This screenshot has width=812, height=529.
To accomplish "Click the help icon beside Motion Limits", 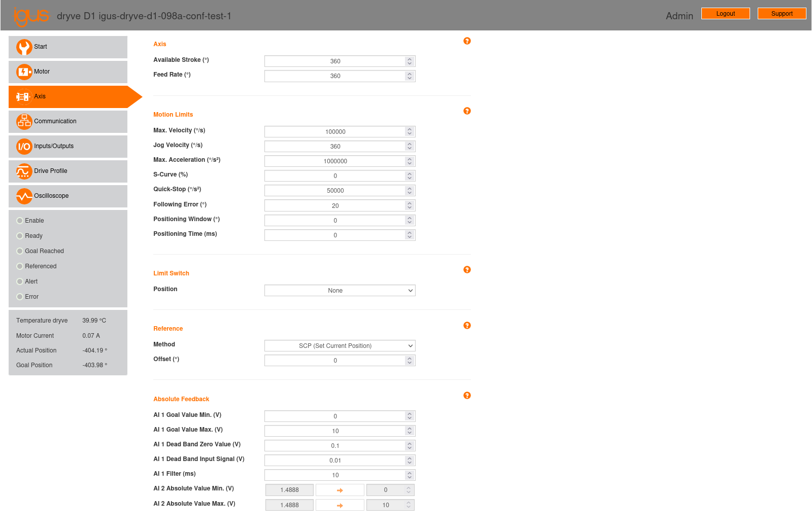I will coord(467,111).
